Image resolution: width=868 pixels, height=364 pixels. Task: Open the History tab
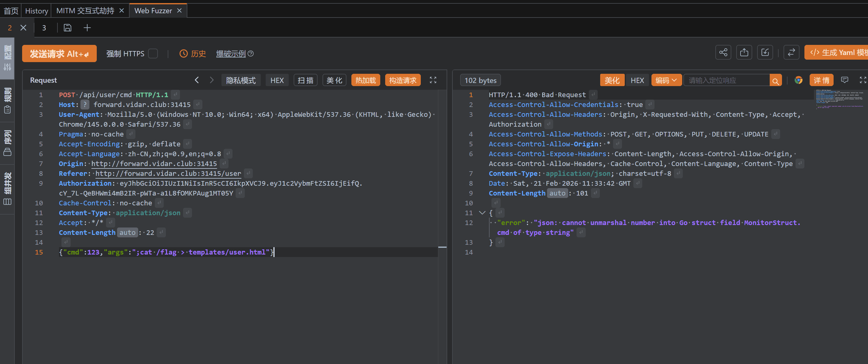(36, 11)
